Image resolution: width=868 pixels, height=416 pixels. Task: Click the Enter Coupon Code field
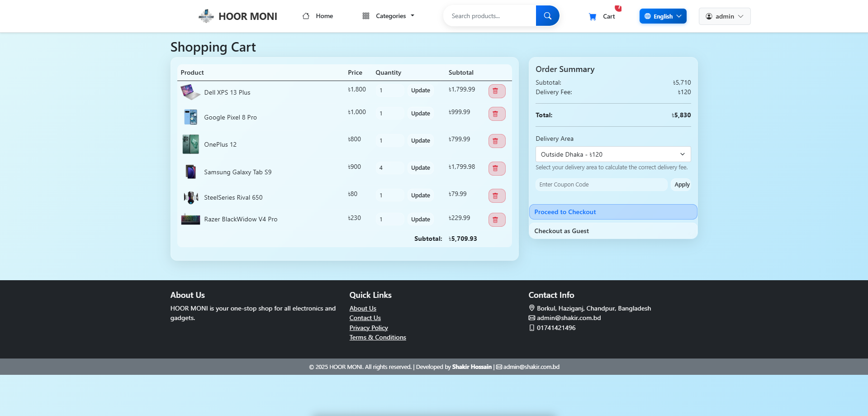tap(601, 185)
